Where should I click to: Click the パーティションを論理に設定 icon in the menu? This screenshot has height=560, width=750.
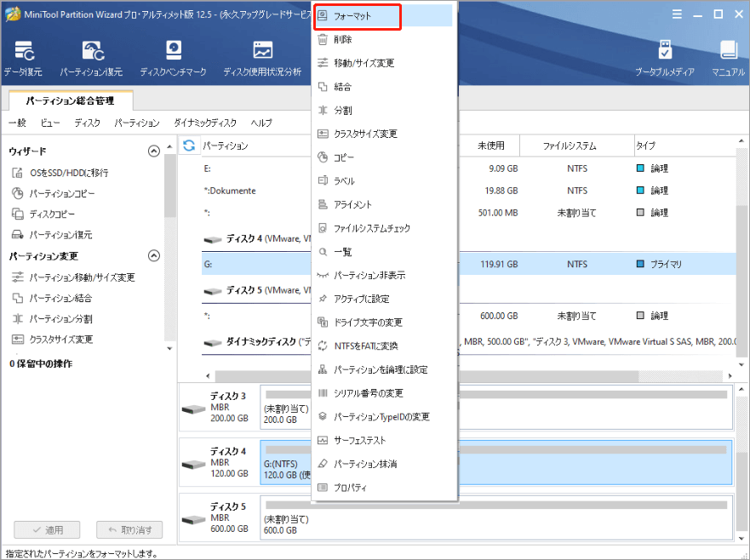coord(323,369)
